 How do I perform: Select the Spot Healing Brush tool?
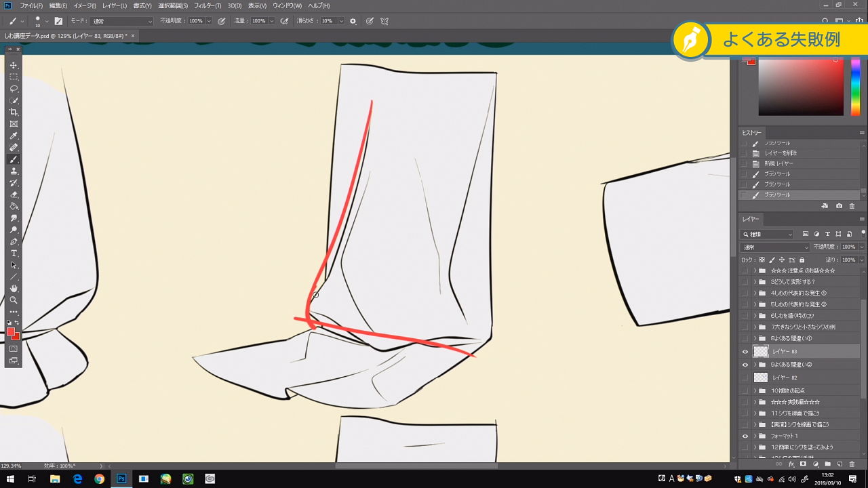[14, 147]
